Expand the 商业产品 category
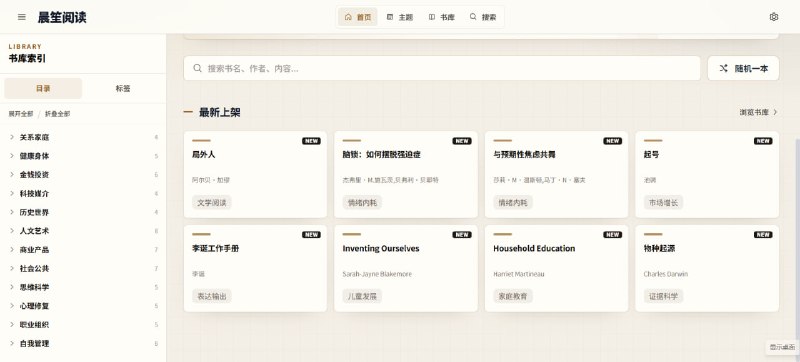Viewport: 800px width, 362px height. pyautogui.click(x=83, y=250)
